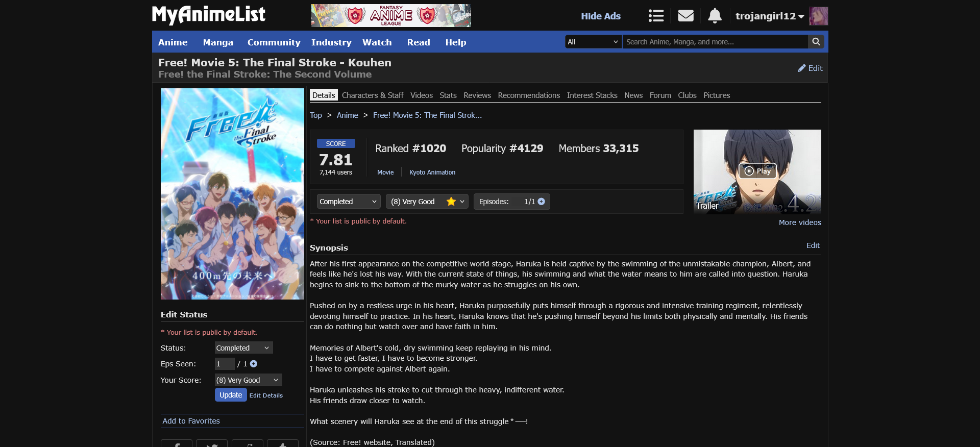Play the trailer video
980x447 pixels.
(x=757, y=171)
